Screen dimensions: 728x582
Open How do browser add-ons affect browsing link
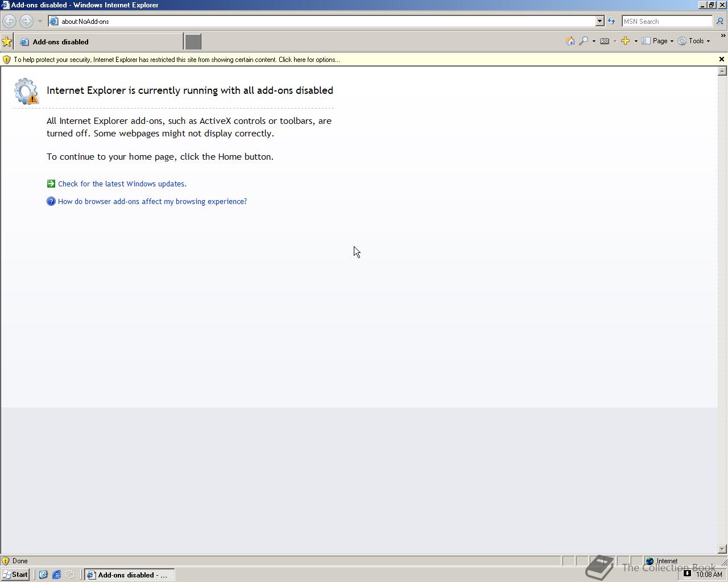[152, 202]
